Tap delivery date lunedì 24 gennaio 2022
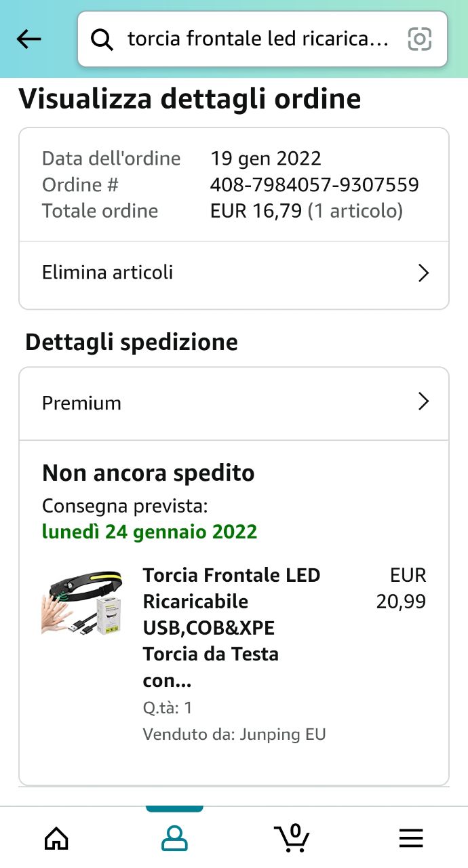468x868 pixels. pyautogui.click(x=150, y=532)
